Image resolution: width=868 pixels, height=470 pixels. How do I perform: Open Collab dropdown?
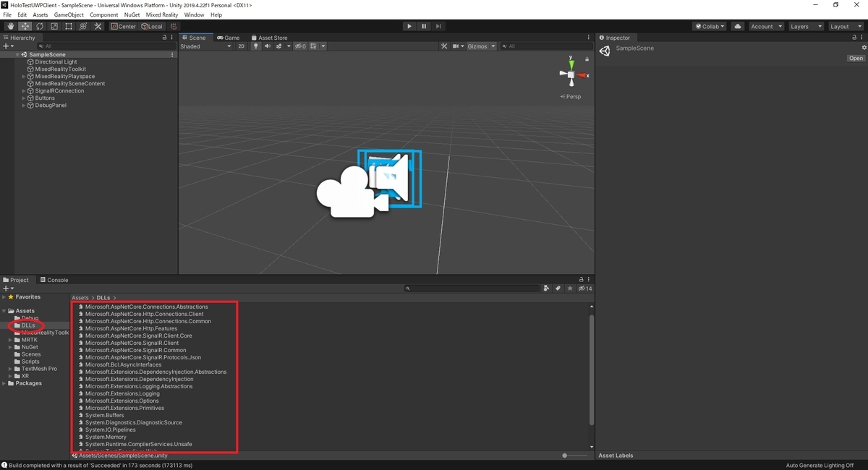710,26
